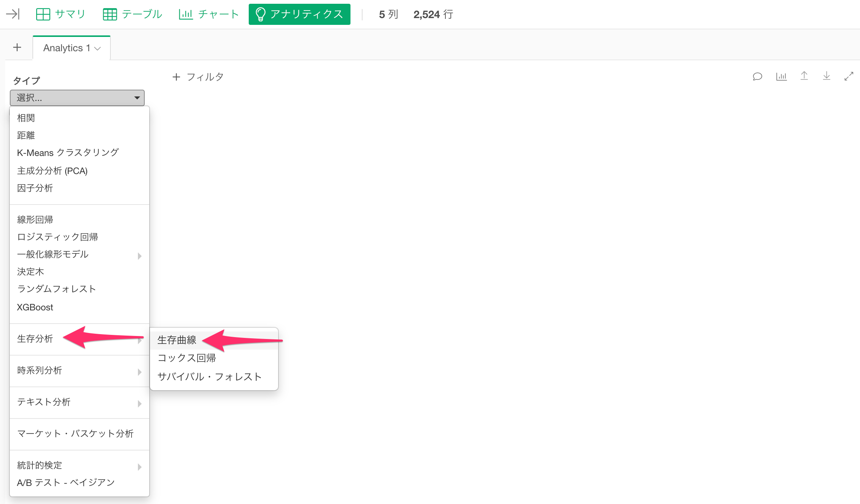This screenshot has width=860, height=504.
Task: Click the download arrow icon
Action: coord(826,76)
